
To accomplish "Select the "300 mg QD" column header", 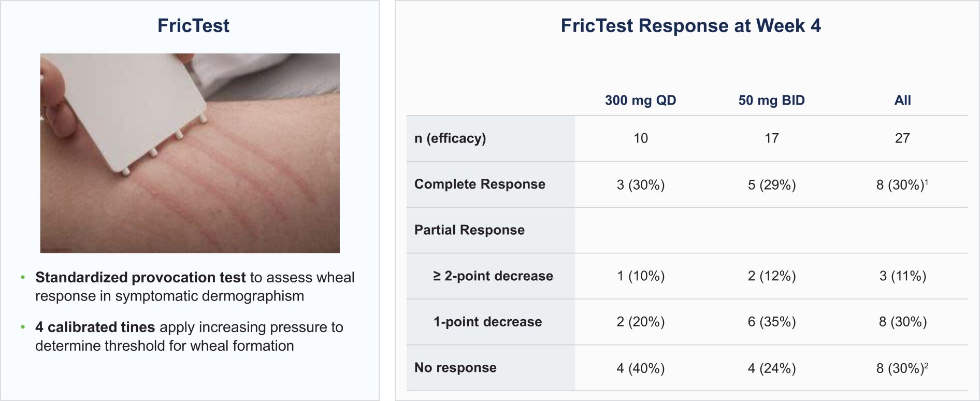I will [640, 101].
